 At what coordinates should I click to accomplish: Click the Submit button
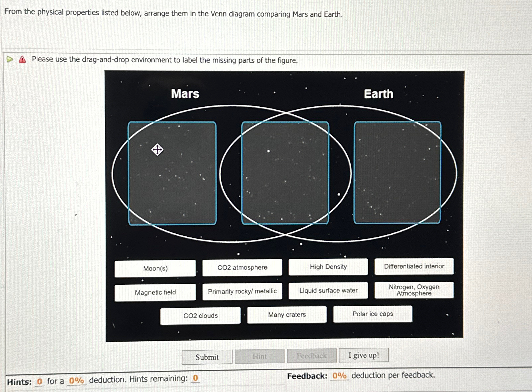[x=207, y=357]
